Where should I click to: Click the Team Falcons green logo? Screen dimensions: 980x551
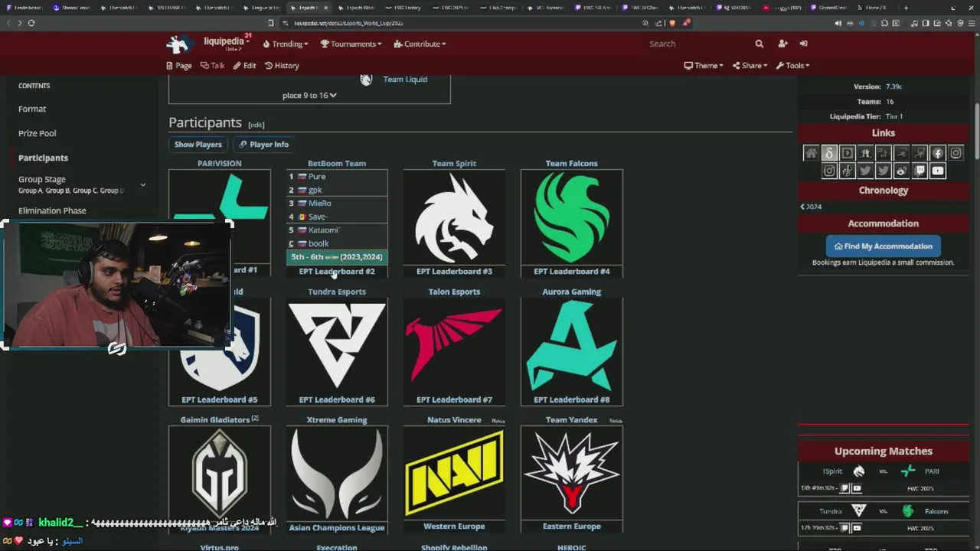tap(572, 217)
